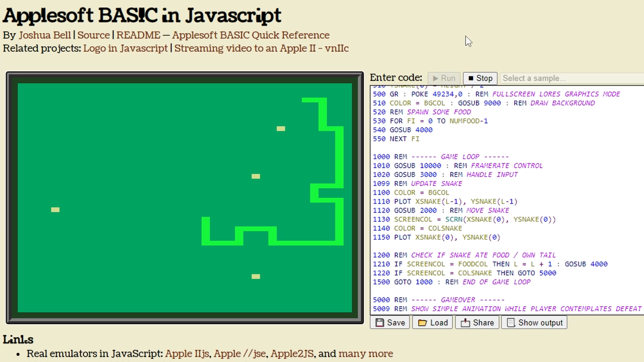Screen dimensions: 644x362
Task: Click the Run button
Action: click(x=444, y=78)
